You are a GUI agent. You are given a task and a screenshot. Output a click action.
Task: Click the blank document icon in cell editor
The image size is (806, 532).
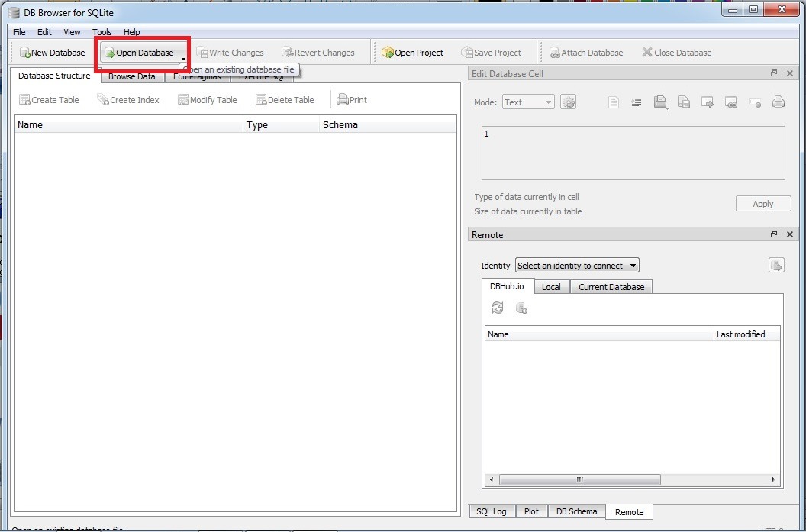click(613, 102)
